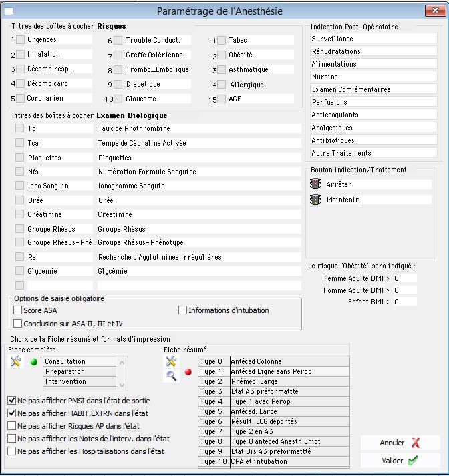
Task: Select Type 4 Type 1 avec Perop row
Action: click(274, 401)
